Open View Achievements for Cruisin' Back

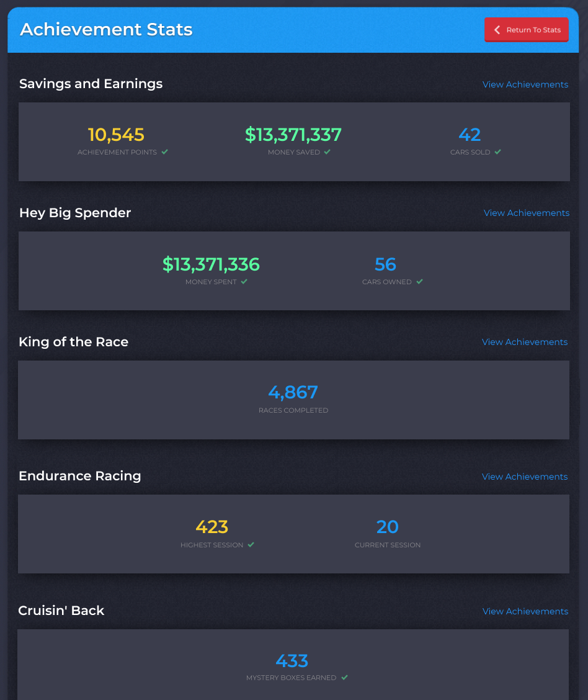[525, 611]
